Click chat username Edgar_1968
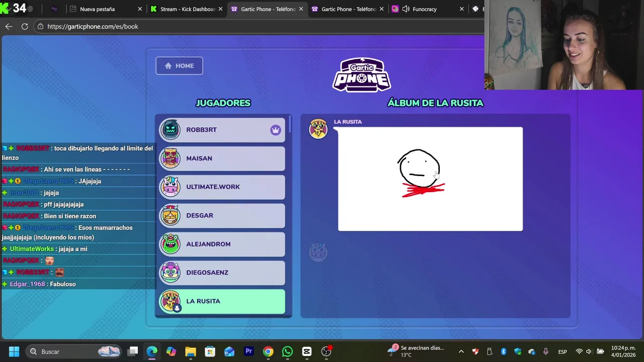Viewport: 644px width, 362px height. [27, 284]
